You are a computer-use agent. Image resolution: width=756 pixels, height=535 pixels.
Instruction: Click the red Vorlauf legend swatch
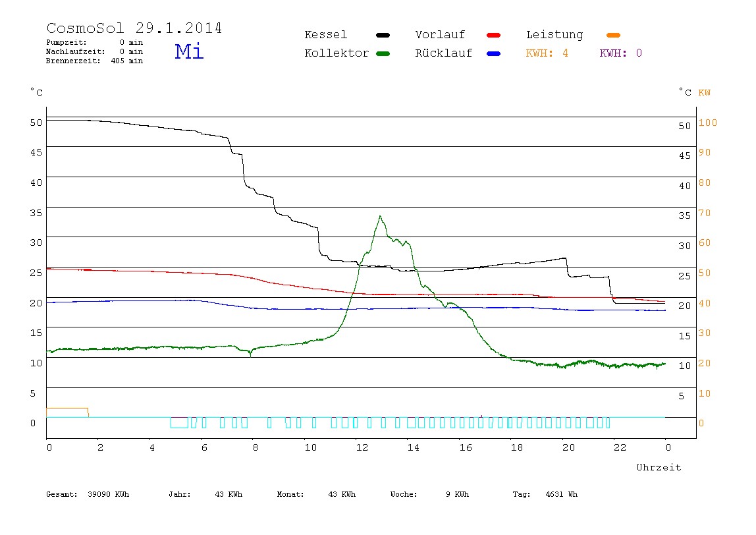(x=494, y=35)
